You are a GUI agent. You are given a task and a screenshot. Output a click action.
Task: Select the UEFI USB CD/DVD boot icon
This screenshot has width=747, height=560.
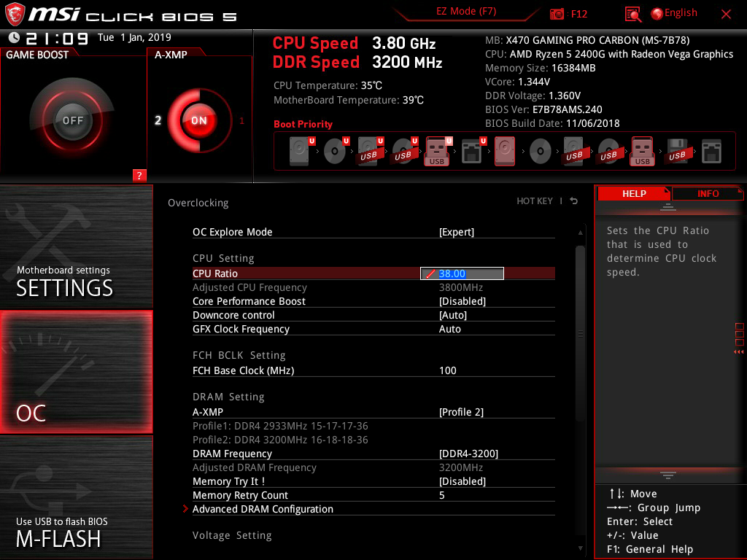[404, 151]
